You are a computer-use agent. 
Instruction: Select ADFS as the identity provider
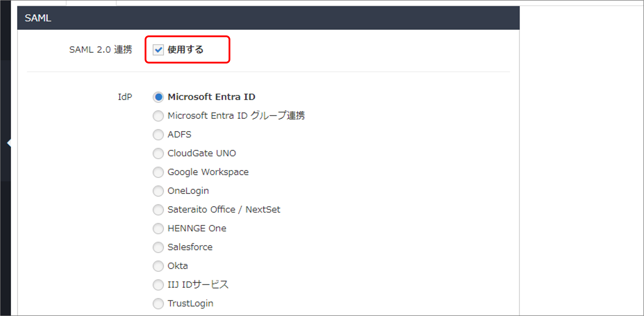coord(158,135)
